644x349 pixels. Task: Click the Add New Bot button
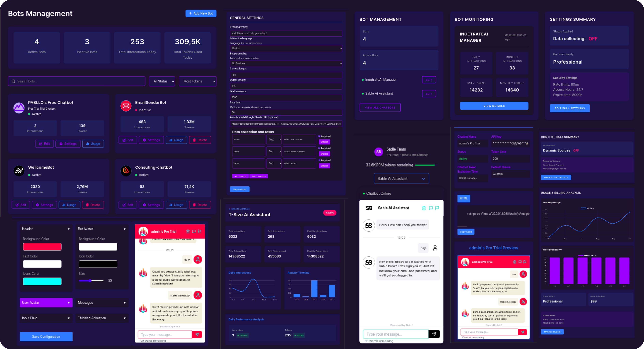click(x=201, y=13)
